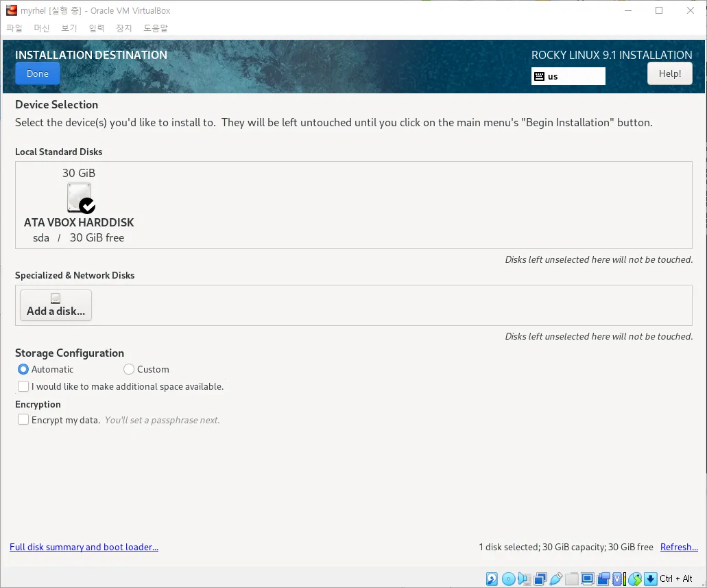Maximize the VirtualBox window
Viewport: 707px width, 588px height.
[x=659, y=10]
